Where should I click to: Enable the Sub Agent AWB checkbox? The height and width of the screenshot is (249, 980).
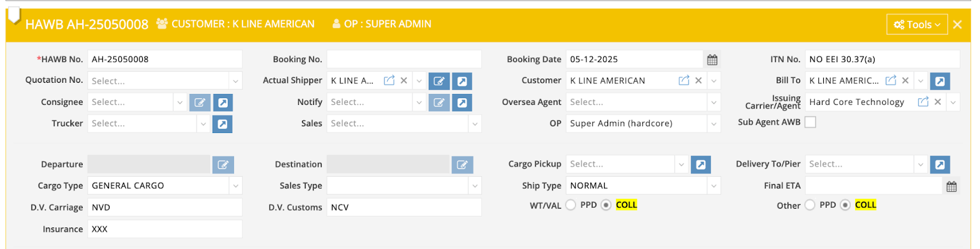point(810,122)
